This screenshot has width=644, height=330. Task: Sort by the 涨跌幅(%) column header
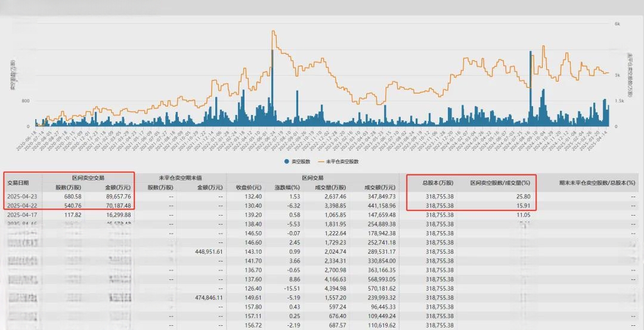(x=289, y=187)
